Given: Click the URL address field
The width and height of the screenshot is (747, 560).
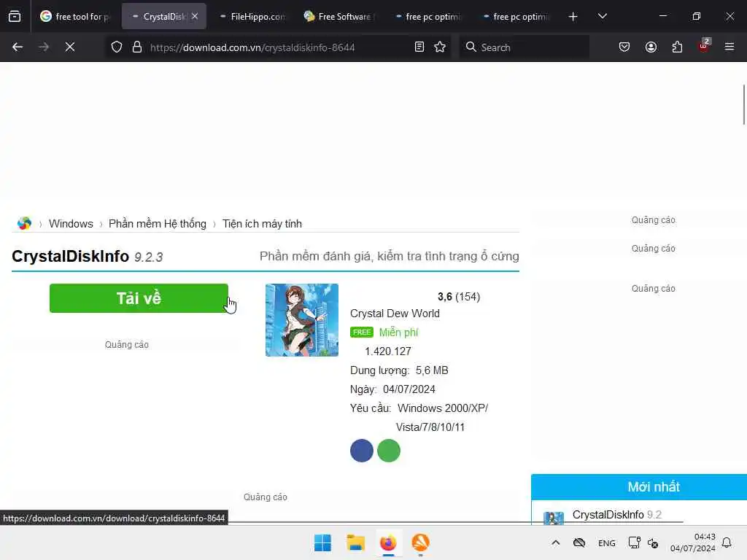Looking at the screenshot, I should [279, 47].
